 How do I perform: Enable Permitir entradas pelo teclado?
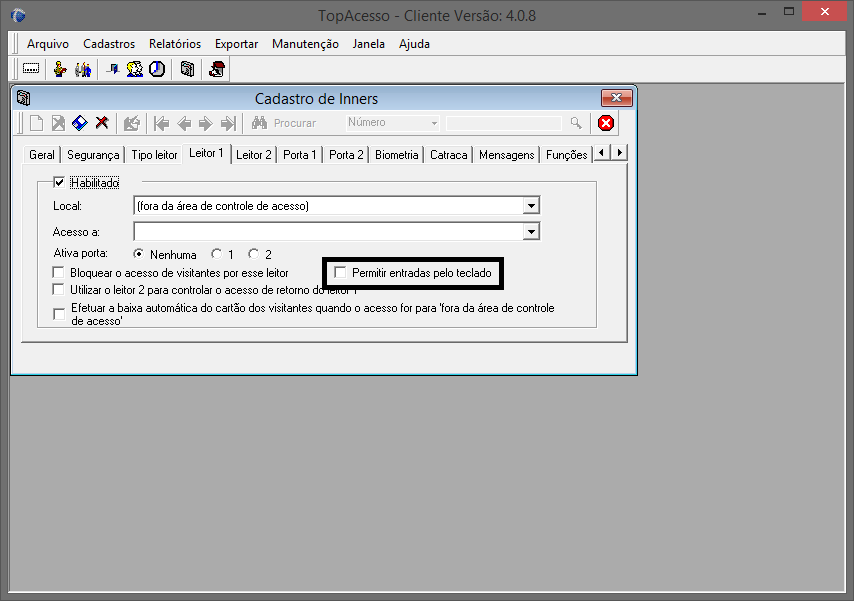coord(340,272)
